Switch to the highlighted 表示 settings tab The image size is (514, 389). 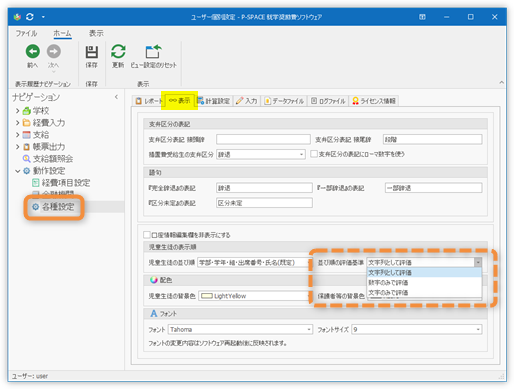click(179, 100)
